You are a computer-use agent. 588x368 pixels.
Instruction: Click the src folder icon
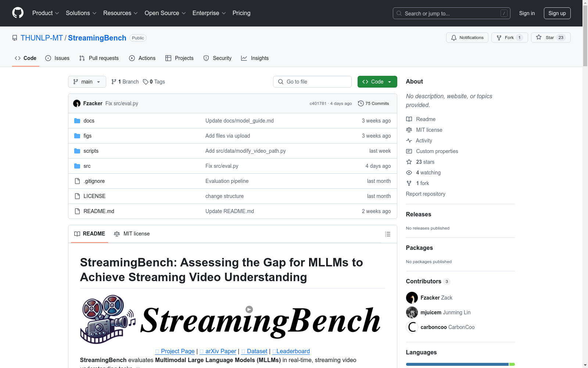77,166
